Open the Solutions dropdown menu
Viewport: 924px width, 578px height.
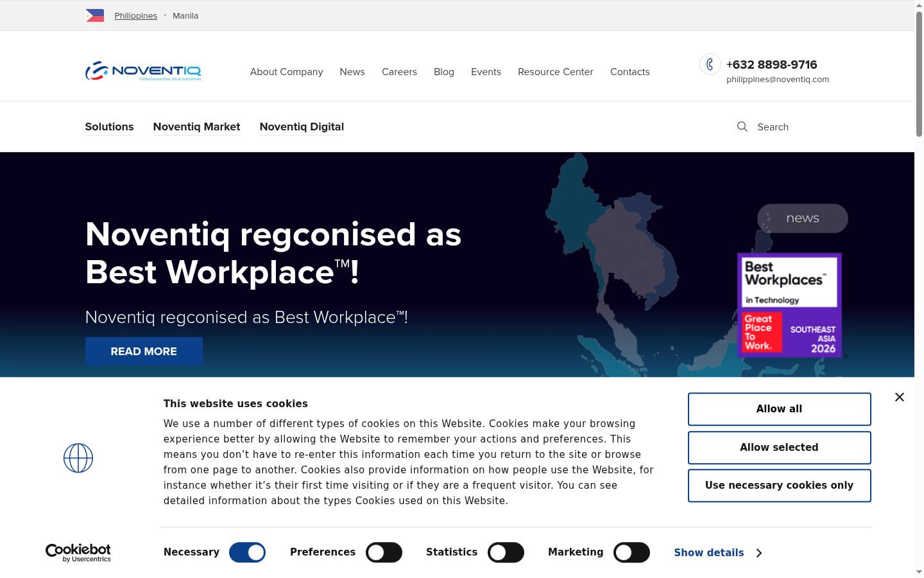(x=109, y=127)
